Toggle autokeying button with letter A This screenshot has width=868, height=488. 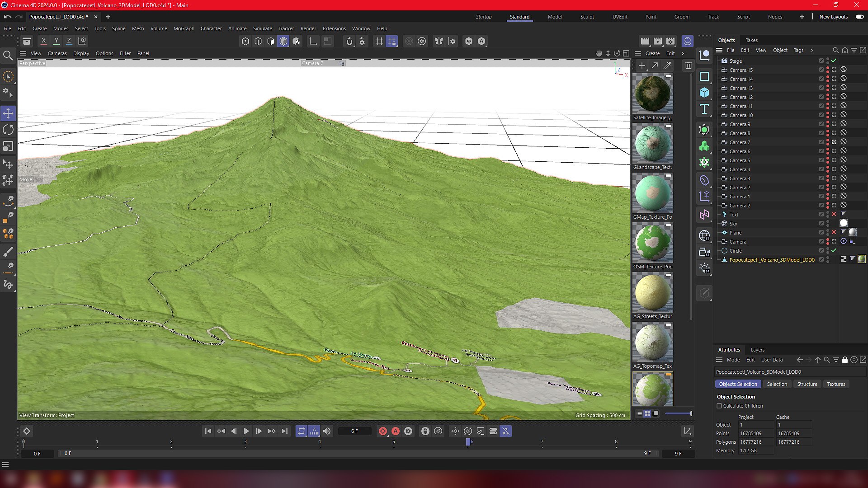396,431
